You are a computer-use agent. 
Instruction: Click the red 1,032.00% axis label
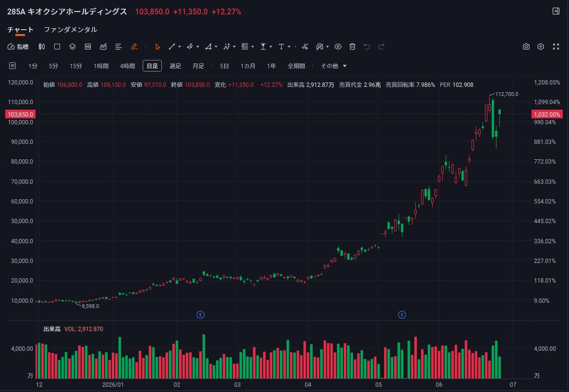547,114
